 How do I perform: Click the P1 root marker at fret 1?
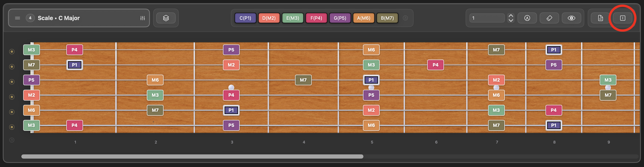pos(75,65)
